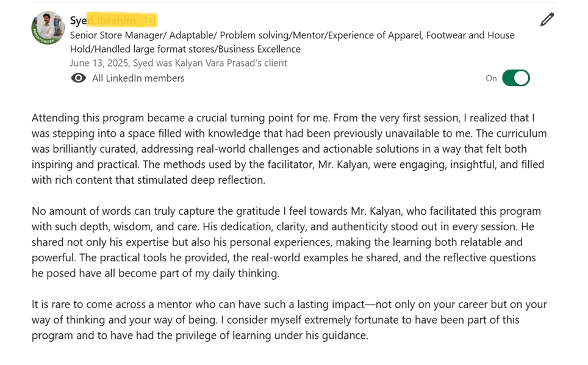Click the paragraph starting "It is rare"
Screen dimensions: 588x365
[289, 319]
